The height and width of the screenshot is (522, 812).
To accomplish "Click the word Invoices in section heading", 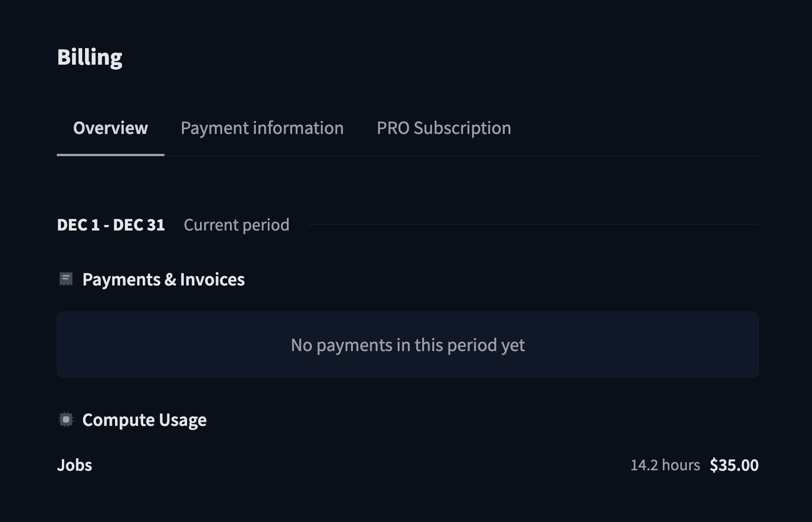I will point(212,279).
